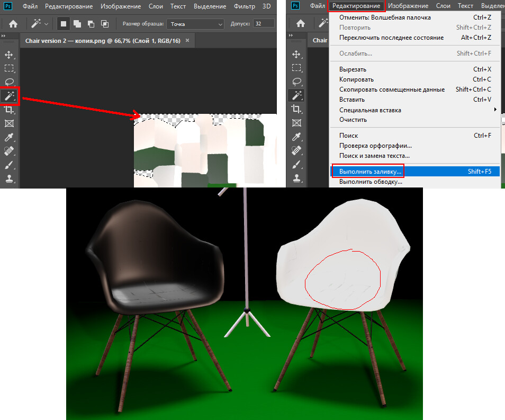
Task: Open the 3D menu in left window
Action: [x=266, y=6]
